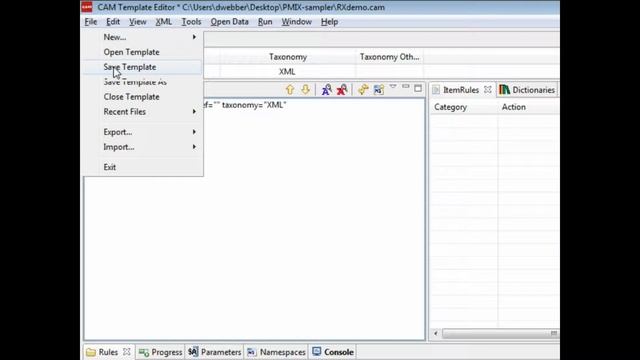The height and width of the screenshot is (360, 640).
Task: Click the Taxonomy Oth... column header
Action: [389, 57]
